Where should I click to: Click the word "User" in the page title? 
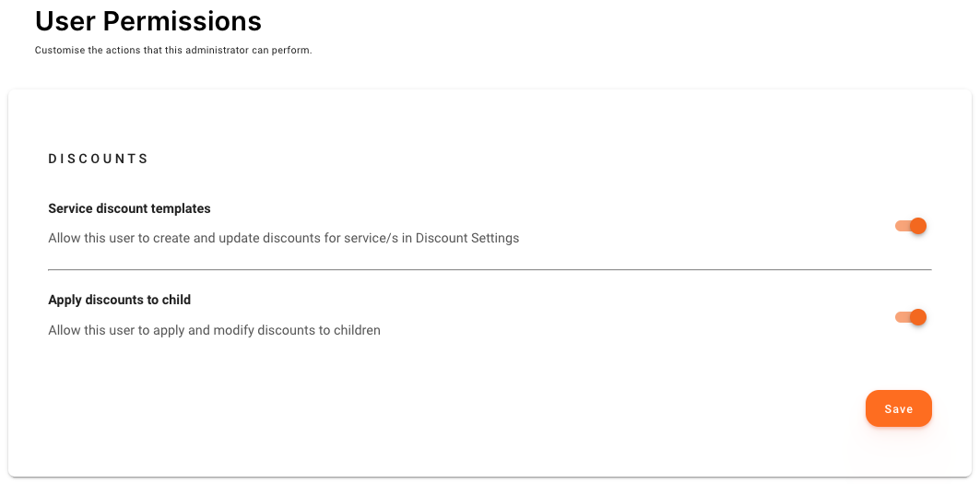click(x=67, y=20)
